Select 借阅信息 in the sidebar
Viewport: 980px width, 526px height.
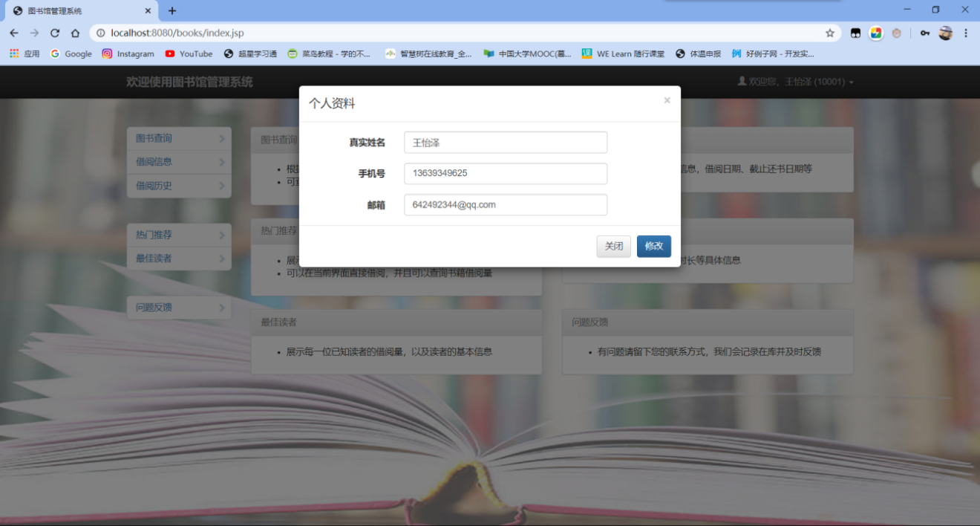click(179, 162)
